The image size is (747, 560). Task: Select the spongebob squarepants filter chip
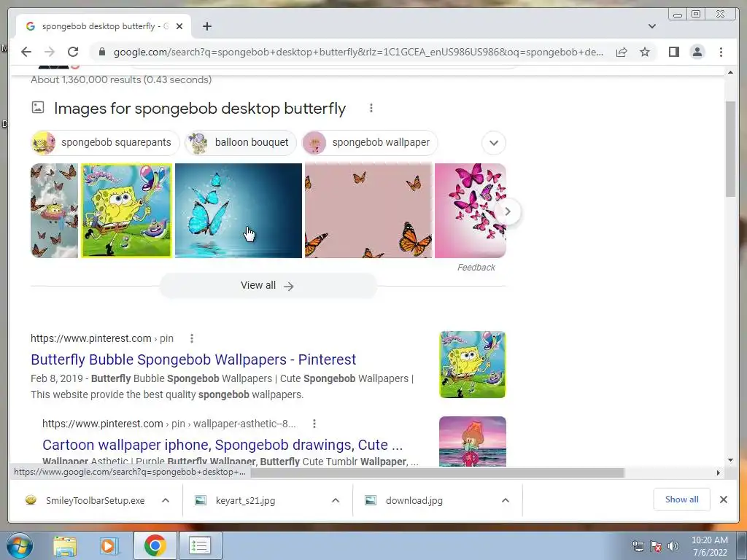pos(105,142)
